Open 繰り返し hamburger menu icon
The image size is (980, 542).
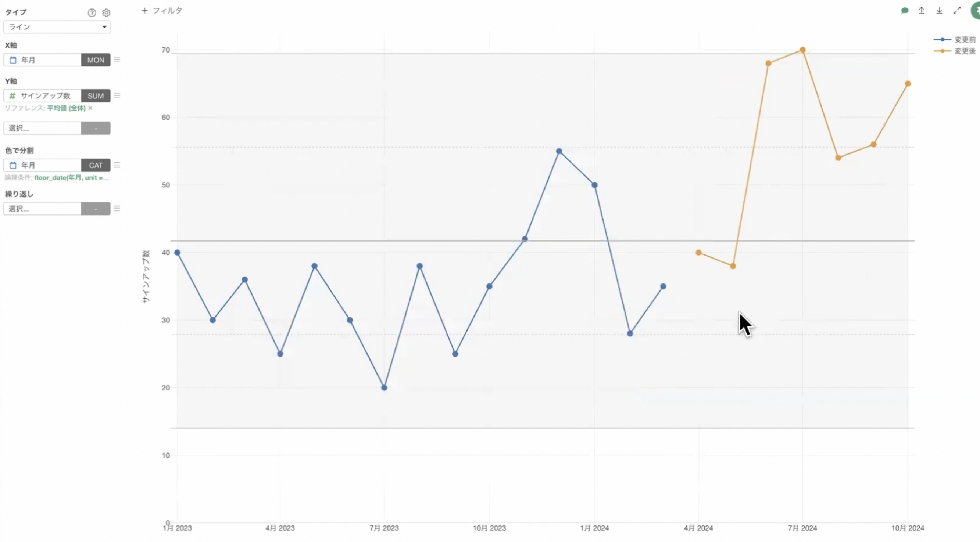[117, 208]
